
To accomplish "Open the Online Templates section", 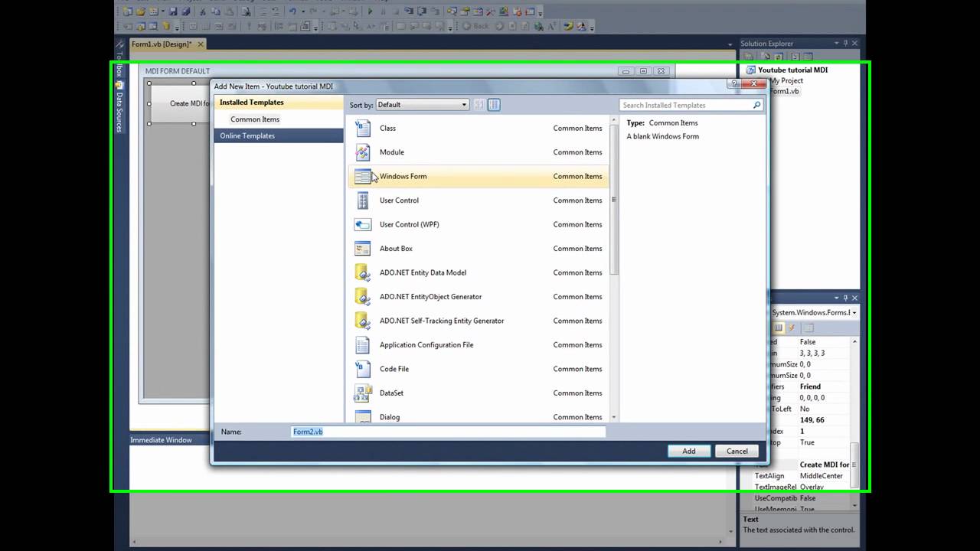I will (x=279, y=135).
